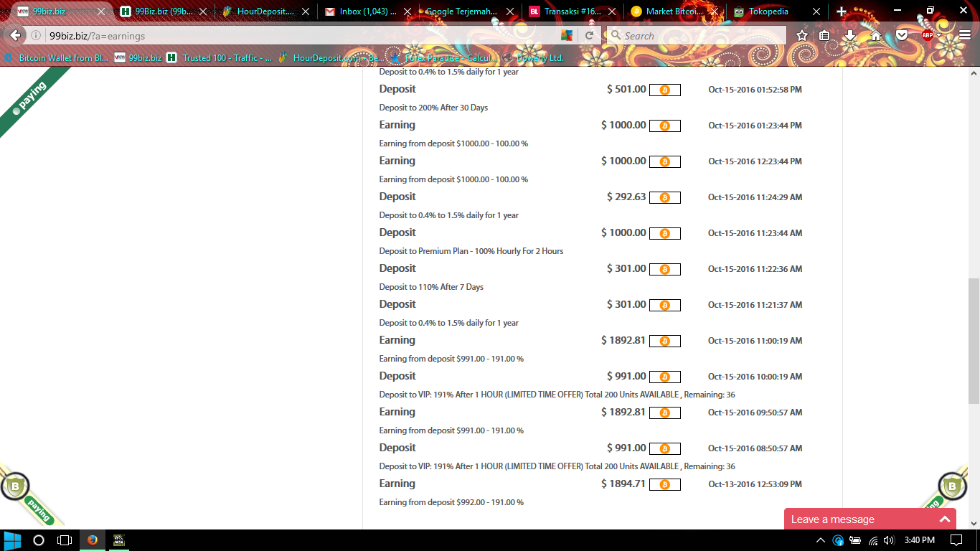Click the Search input box

coord(696,35)
